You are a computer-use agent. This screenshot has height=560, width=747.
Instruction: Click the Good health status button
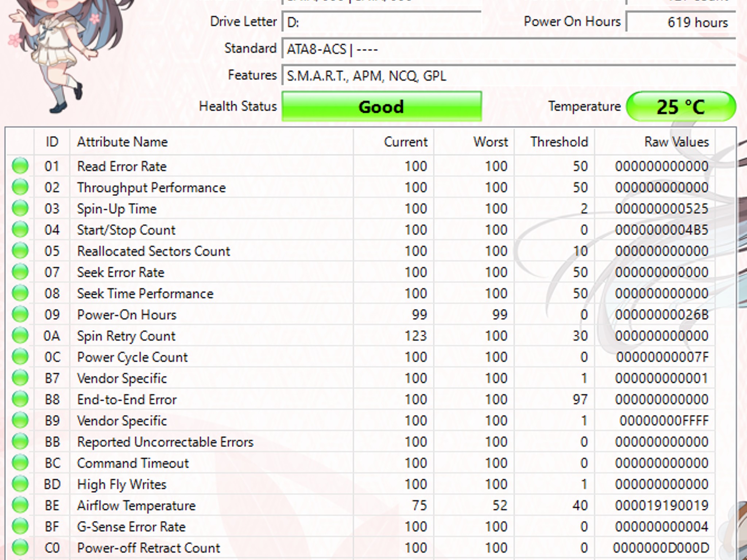[x=382, y=106]
